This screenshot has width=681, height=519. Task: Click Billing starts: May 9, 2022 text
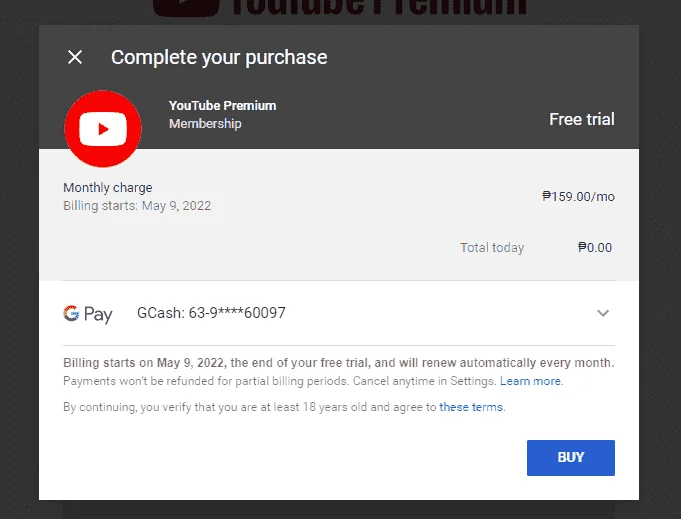137,205
